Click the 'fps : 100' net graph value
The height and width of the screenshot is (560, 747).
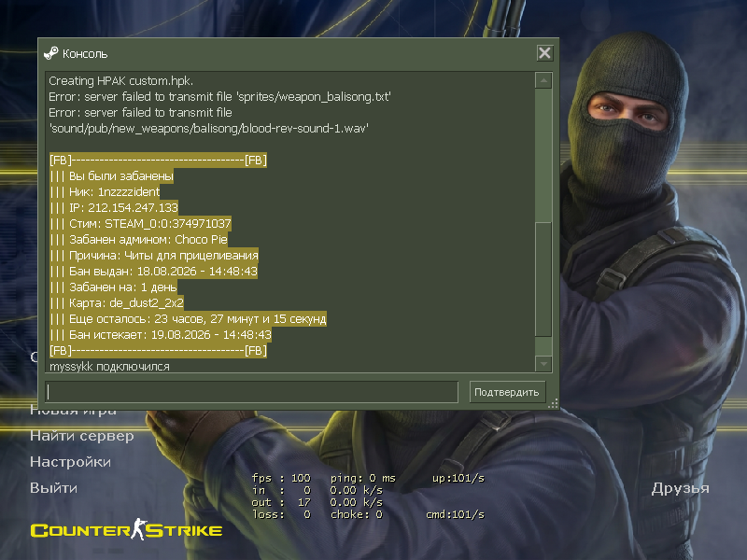click(281, 478)
